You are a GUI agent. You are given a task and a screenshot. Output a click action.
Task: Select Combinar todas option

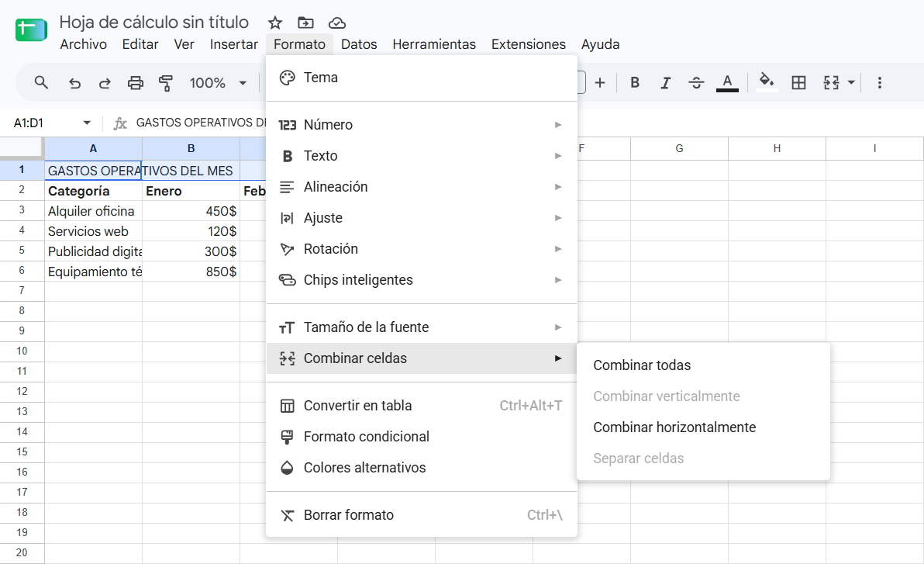coord(703,365)
